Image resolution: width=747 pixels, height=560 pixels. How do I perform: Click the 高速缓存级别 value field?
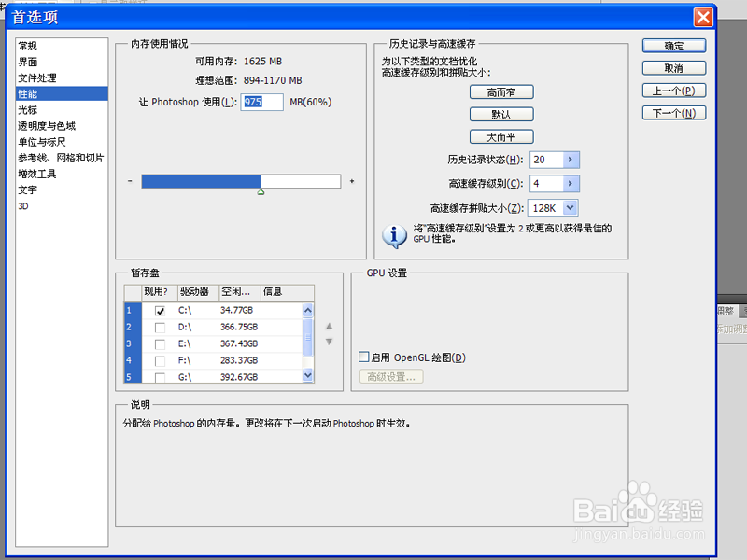tap(546, 183)
